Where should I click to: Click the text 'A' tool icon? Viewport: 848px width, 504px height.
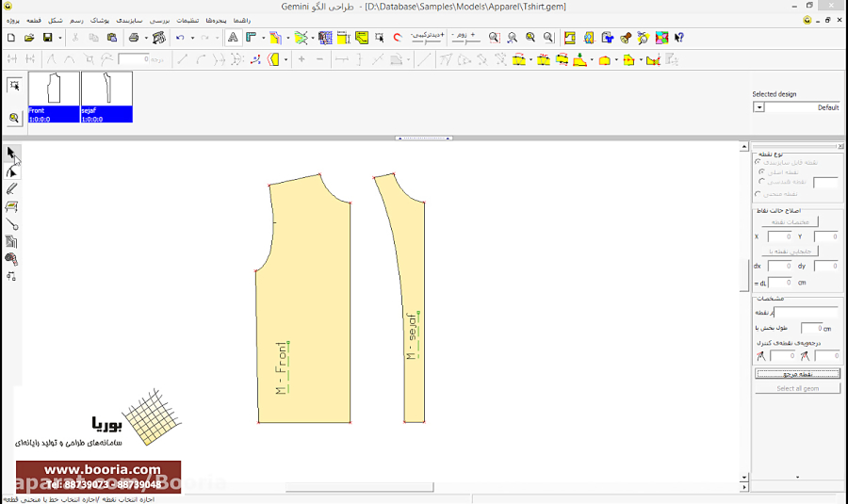(x=233, y=38)
